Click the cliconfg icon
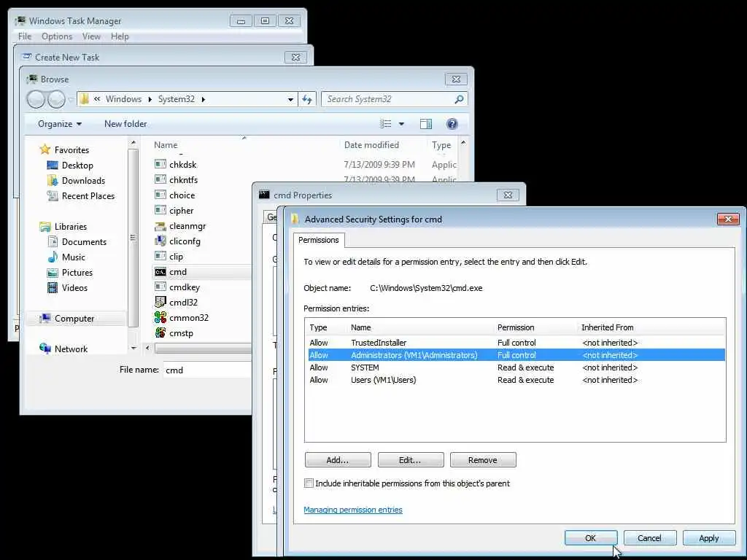 160,241
